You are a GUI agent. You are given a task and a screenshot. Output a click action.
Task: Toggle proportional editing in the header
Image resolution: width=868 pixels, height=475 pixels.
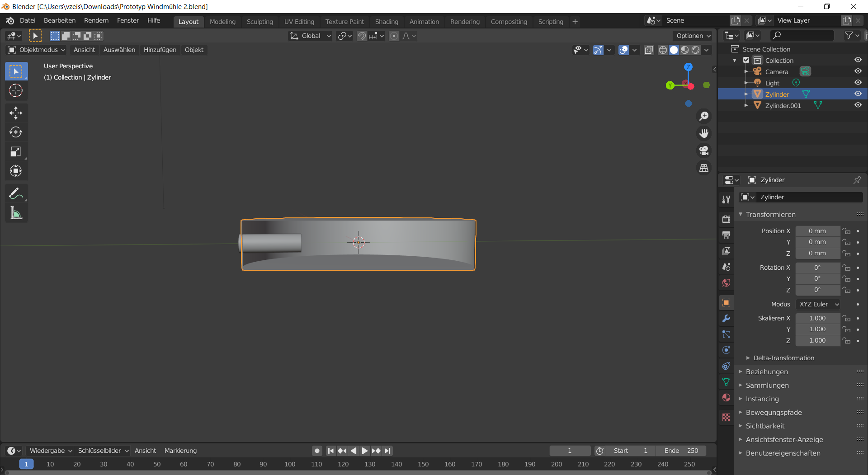(394, 36)
